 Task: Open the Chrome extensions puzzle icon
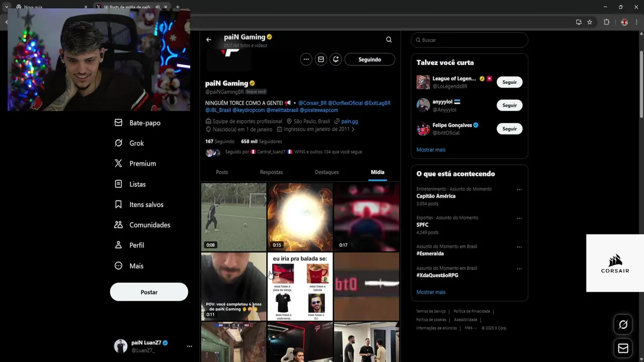point(607,22)
